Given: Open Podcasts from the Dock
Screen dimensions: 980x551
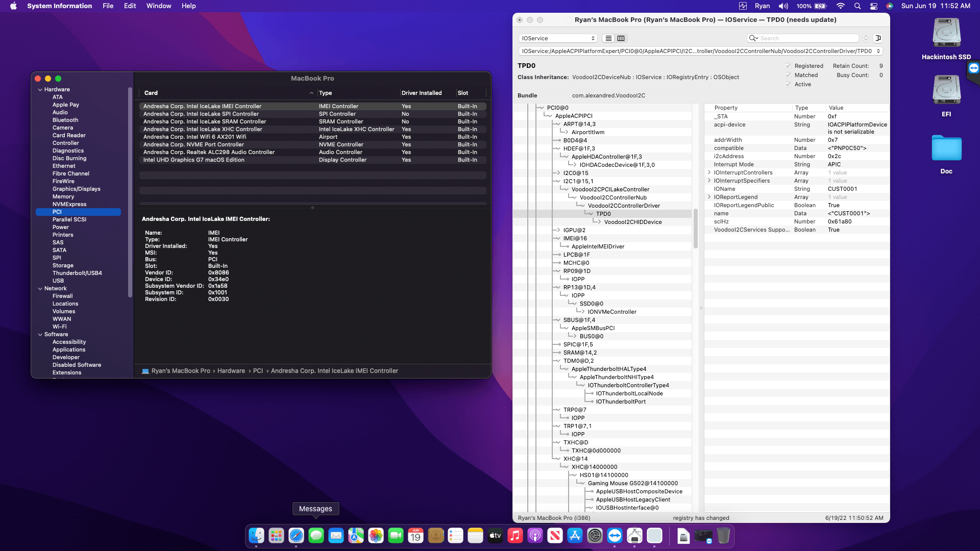Looking at the screenshot, I should 535,536.
